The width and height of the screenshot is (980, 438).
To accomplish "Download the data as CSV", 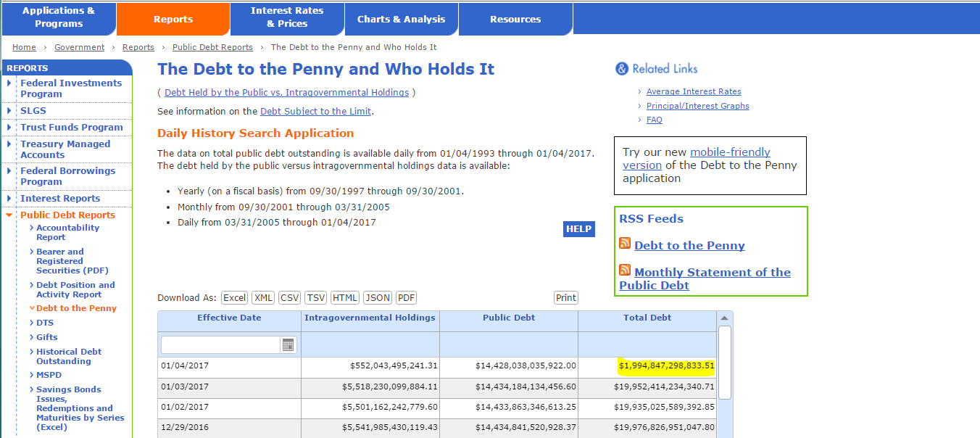I will [290, 298].
